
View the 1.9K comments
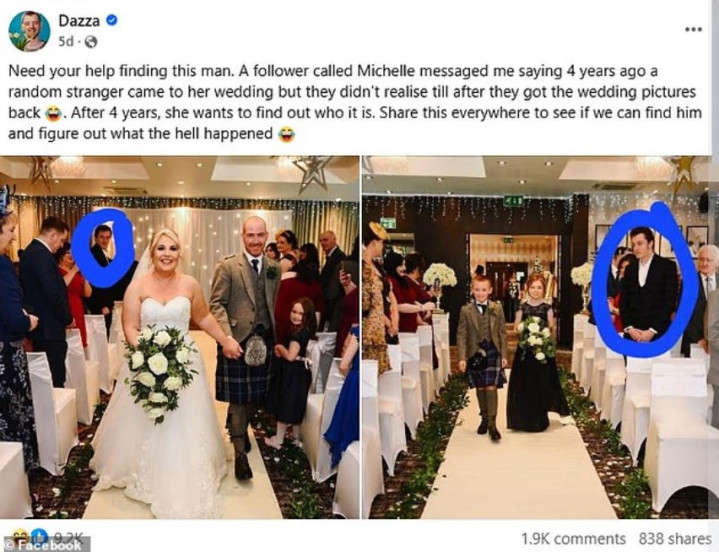[573, 538]
